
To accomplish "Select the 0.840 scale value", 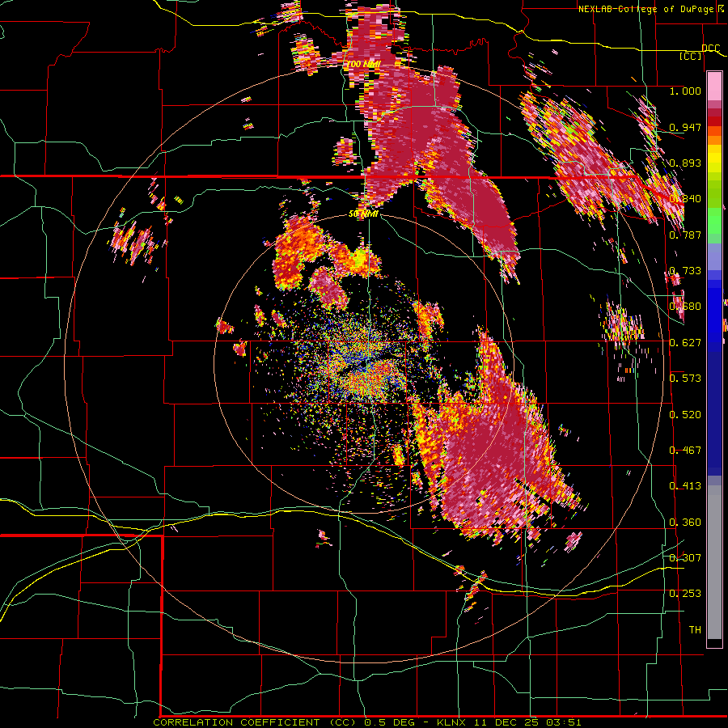I will 685,199.
